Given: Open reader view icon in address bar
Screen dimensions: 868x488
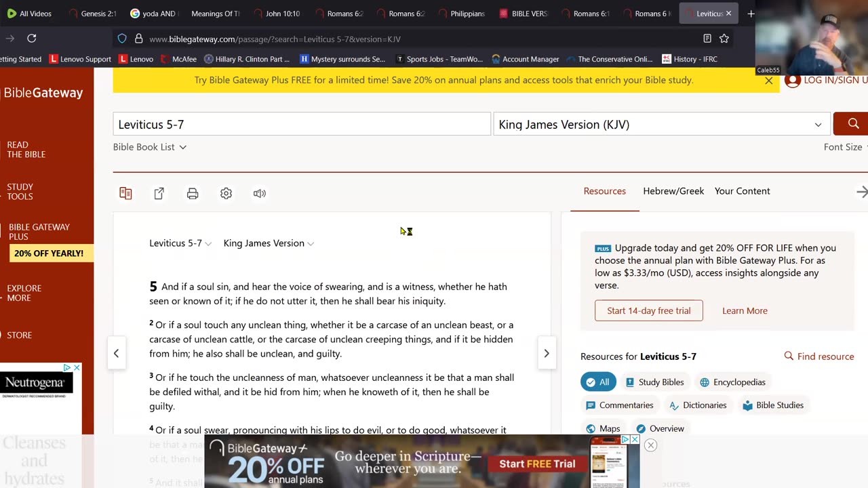Looking at the screenshot, I should pyautogui.click(x=707, y=39).
